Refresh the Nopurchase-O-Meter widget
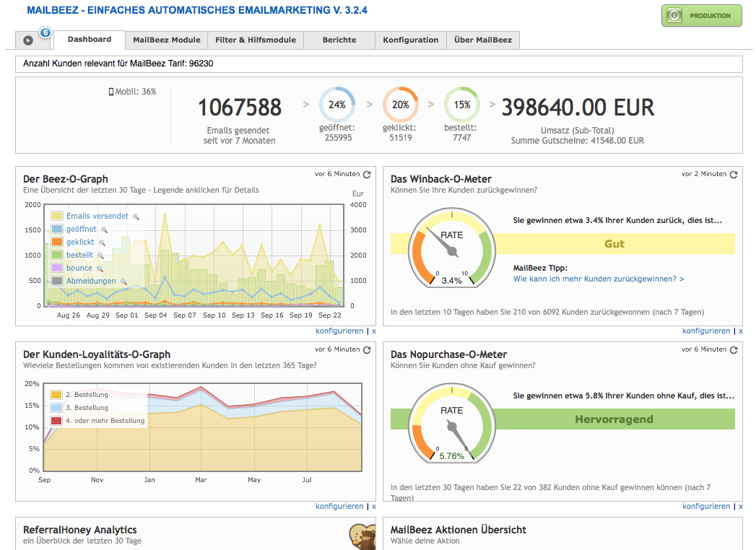 (x=734, y=349)
